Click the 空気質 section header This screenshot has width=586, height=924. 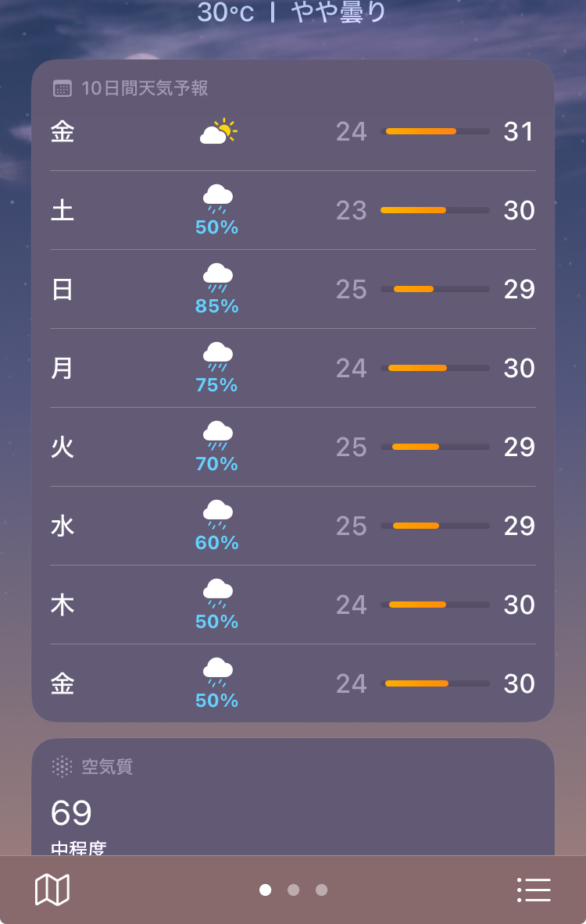click(x=107, y=767)
